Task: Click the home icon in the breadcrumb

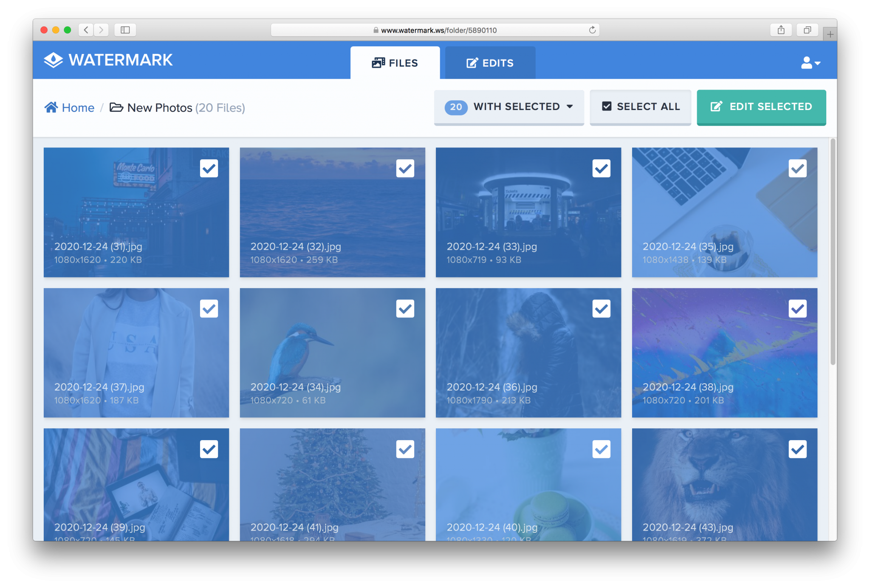Action: click(51, 107)
